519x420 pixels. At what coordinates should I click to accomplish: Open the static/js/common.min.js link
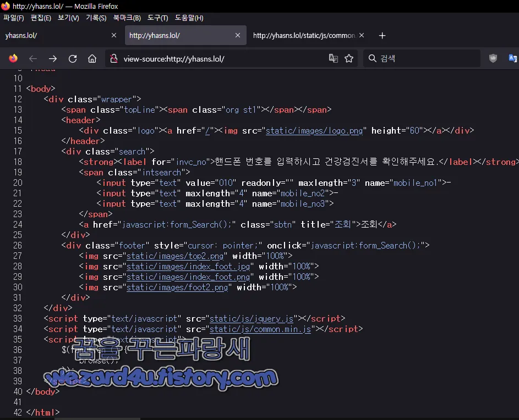[260, 329]
